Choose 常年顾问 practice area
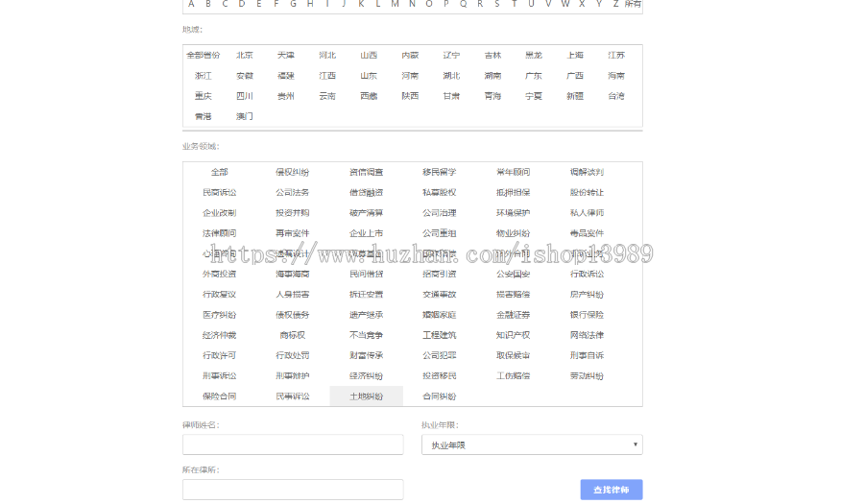 pos(513,172)
